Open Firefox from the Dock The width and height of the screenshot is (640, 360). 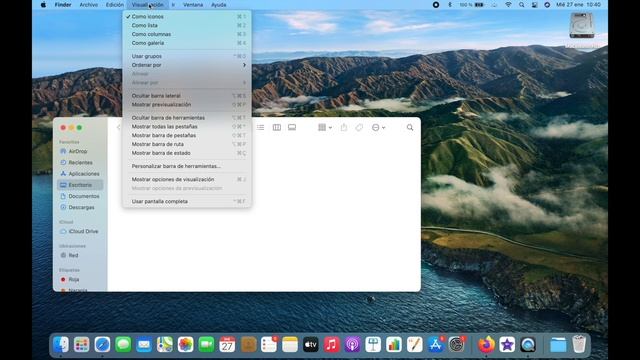pyautogui.click(x=486, y=344)
